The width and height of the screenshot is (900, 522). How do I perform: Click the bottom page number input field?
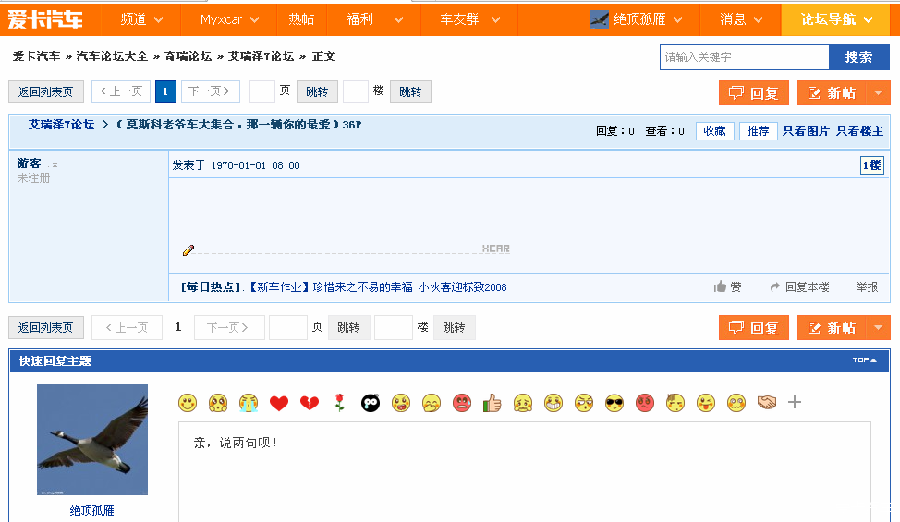288,327
